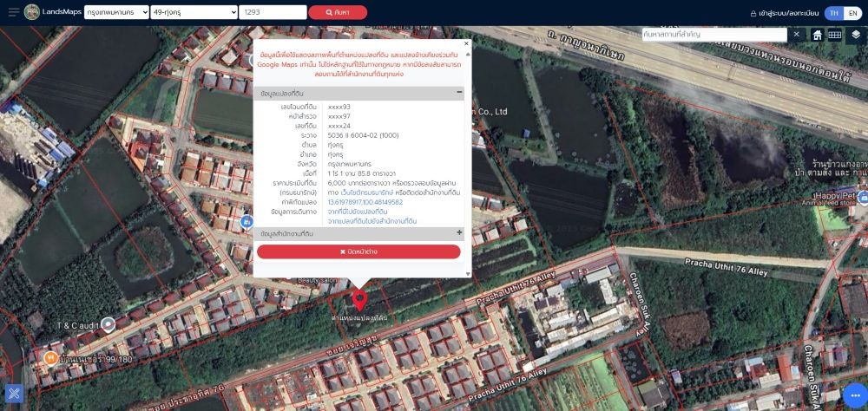The width and height of the screenshot is (868, 411).
Task: Switch language to TH
Action: tap(833, 13)
